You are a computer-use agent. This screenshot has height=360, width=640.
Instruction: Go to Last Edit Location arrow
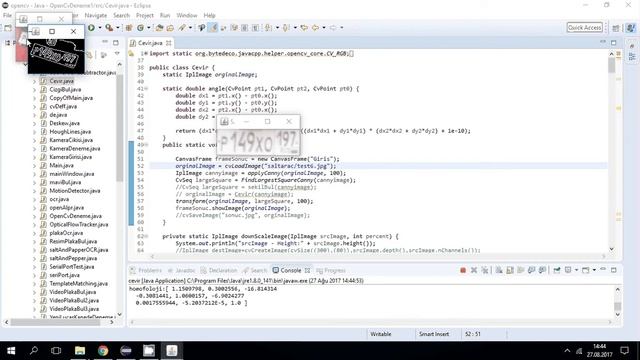pyautogui.click(x=304, y=28)
